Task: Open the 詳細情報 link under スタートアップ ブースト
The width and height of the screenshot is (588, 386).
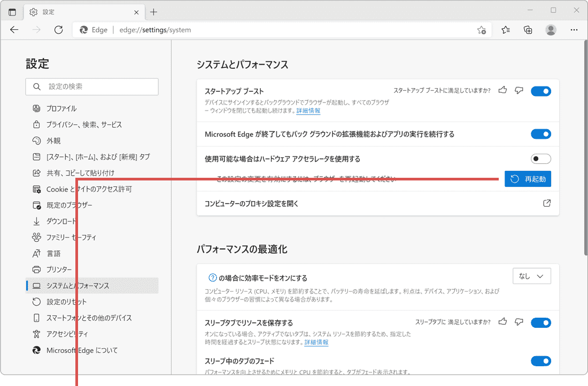Action: pyautogui.click(x=308, y=111)
